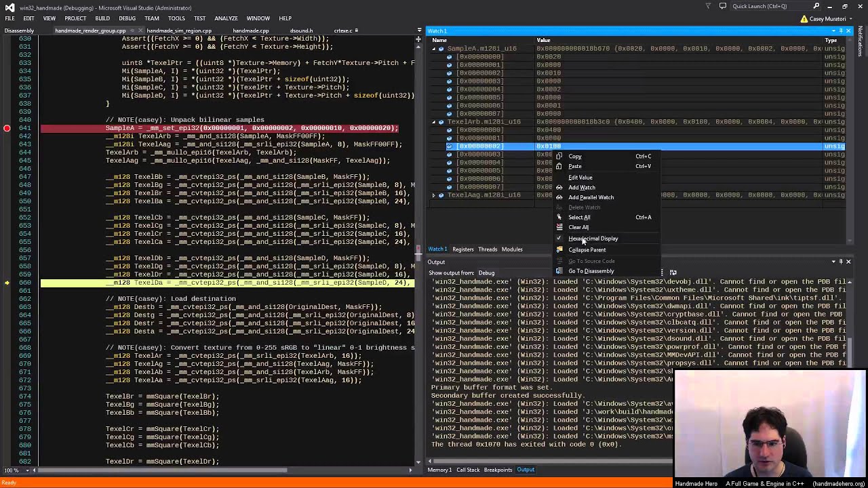Image resolution: width=868 pixels, height=488 pixels.
Task: Open Watch 1 window position dropdown arrow
Action: [x=833, y=31]
